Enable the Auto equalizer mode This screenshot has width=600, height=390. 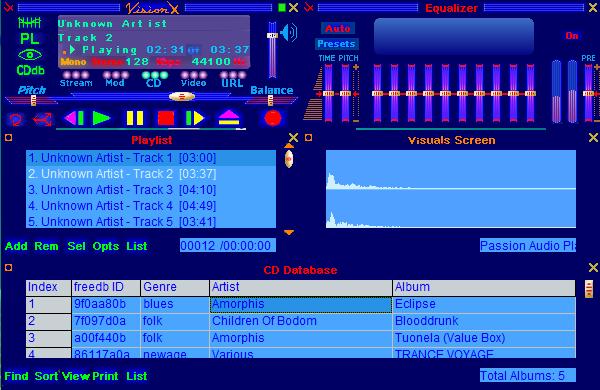coord(338,28)
